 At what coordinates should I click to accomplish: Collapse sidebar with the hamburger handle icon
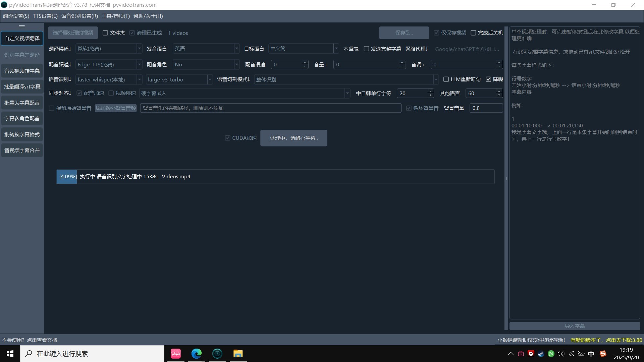(22, 26)
